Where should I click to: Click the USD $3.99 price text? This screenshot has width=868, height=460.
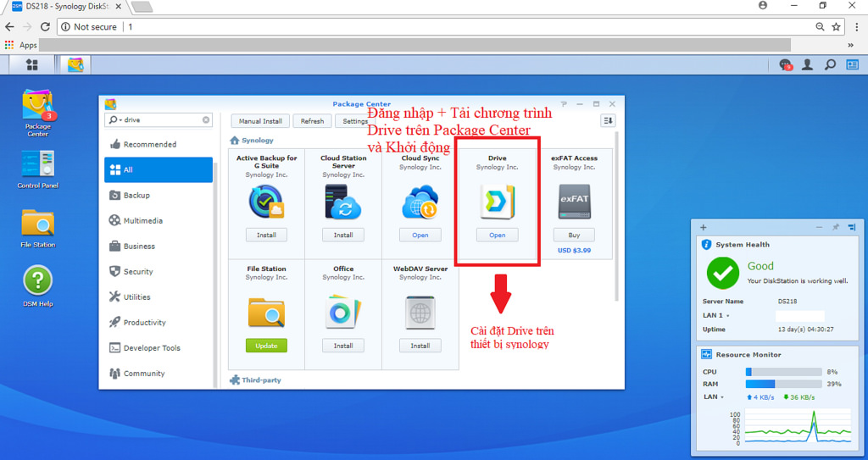point(574,250)
